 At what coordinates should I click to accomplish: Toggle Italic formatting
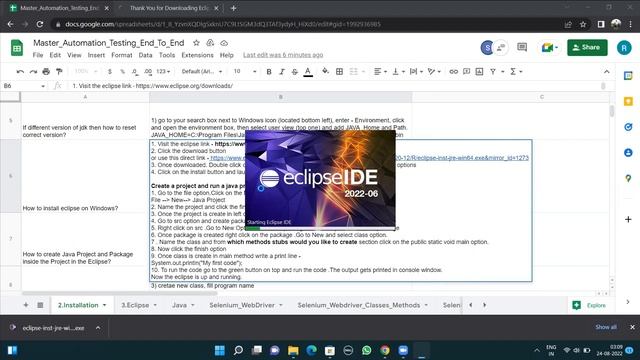[282, 71]
